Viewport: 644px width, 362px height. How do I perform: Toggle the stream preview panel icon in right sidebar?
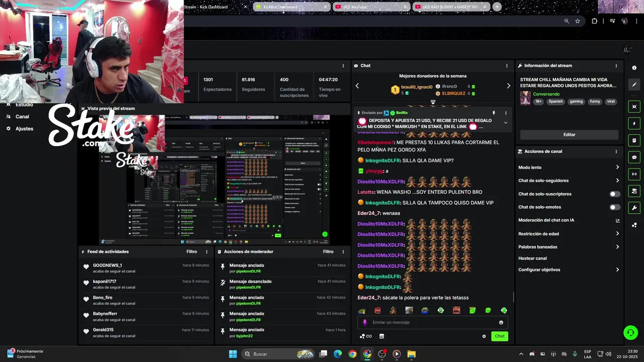pyautogui.click(x=634, y=107)
